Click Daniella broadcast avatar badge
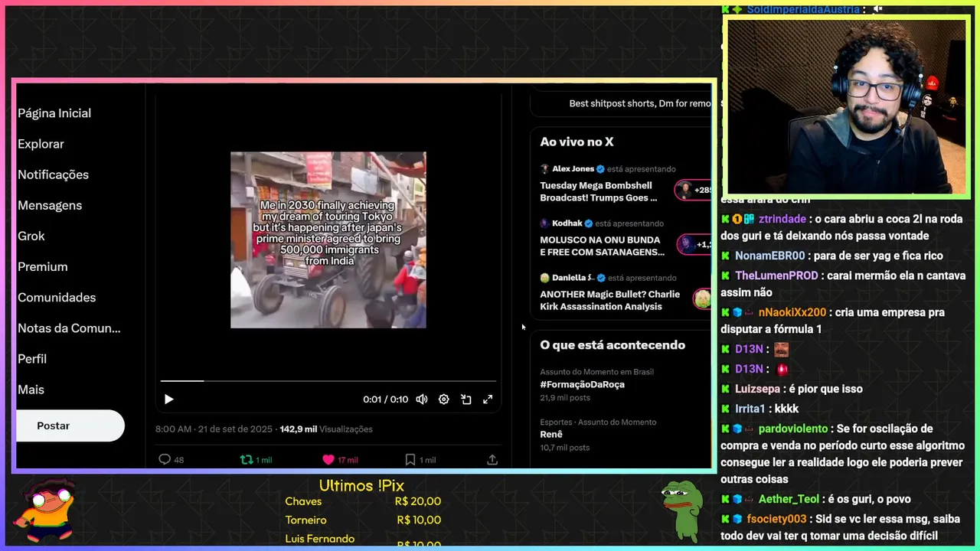Image resolution: width=980 pixels, height=551 pixels. coord(702,298)
